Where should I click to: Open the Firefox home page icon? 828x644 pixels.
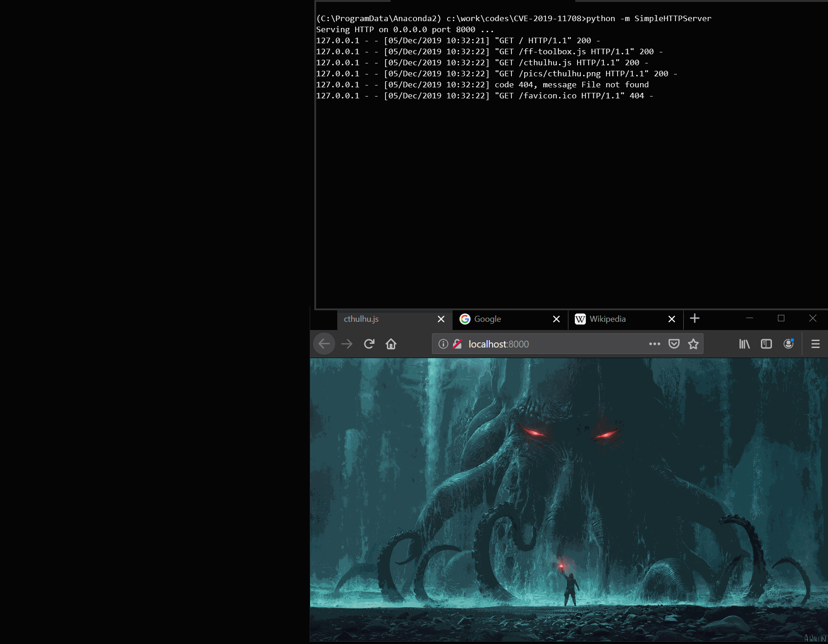point(391,344)
